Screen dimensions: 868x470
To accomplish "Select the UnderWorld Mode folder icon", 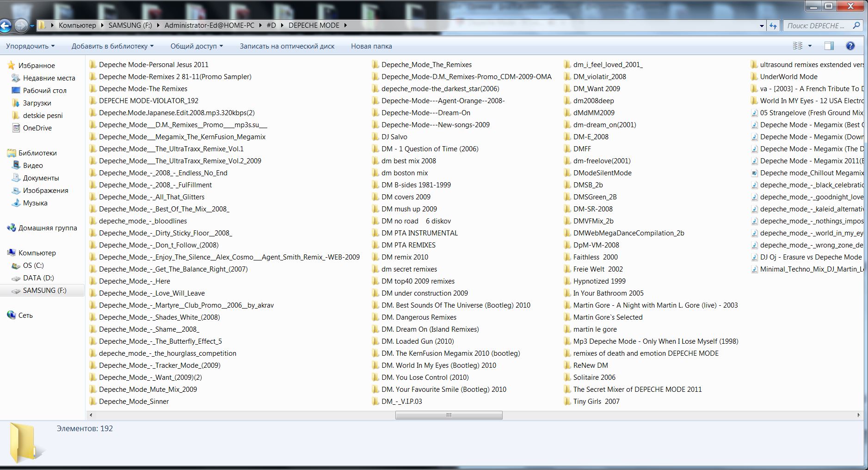I will 754,77.
